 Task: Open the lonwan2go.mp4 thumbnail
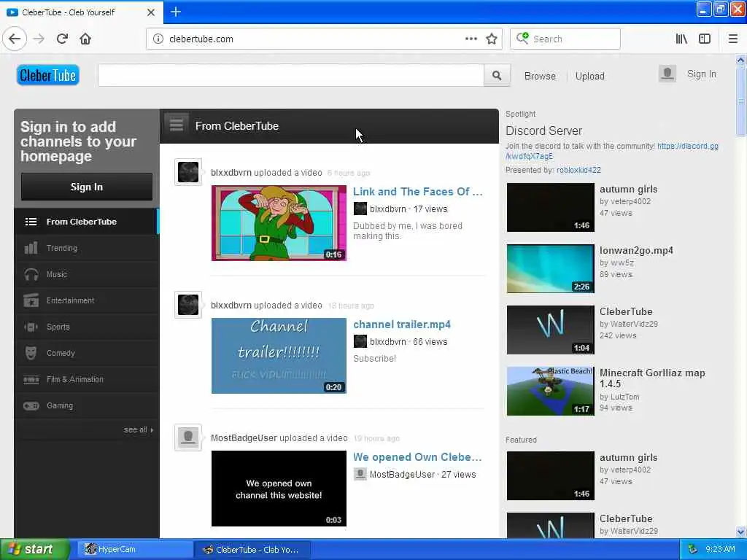tap(550, 268)
